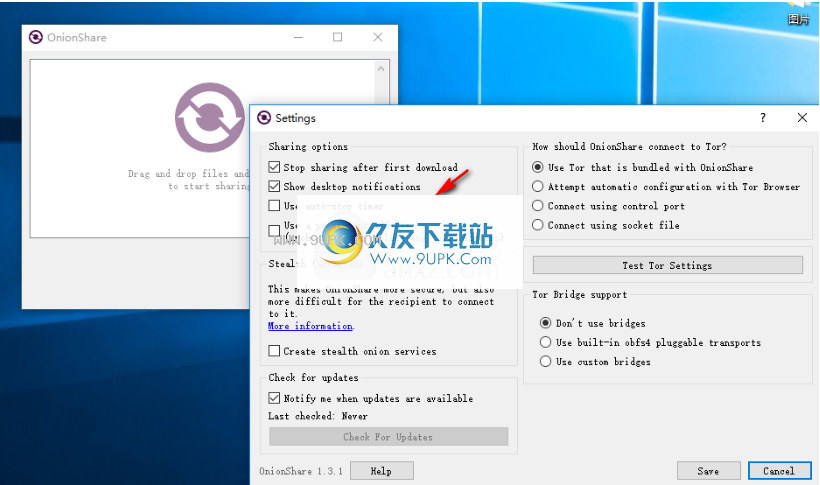Save the settings
Viewport: 820px width, 485px height.
(709, 471)
